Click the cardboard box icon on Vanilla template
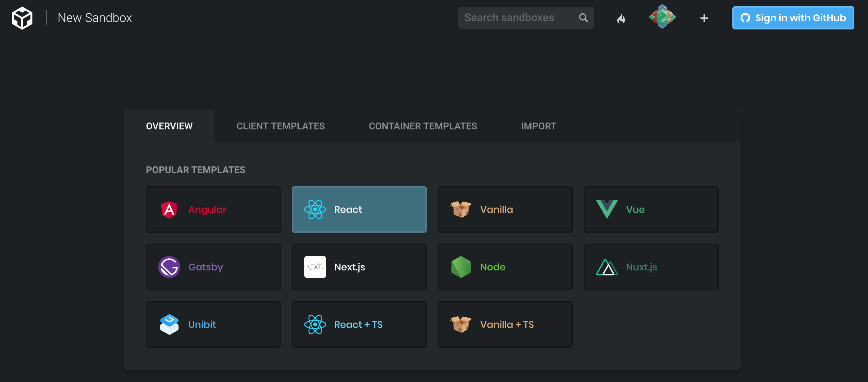 click(461, 209)
